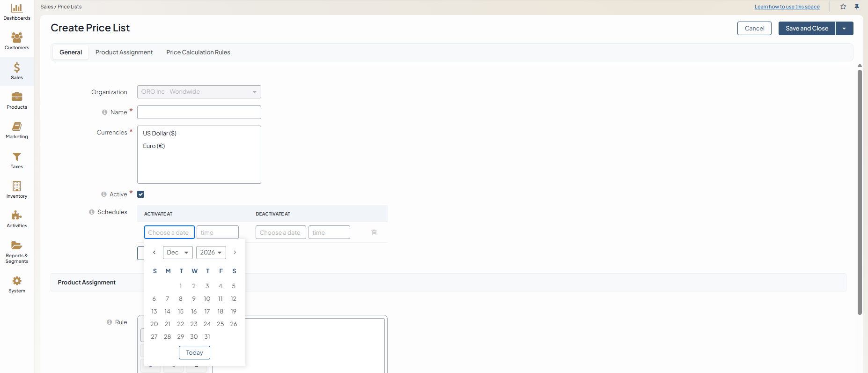Pick December 10 in the calendar
The height and width of the screenshot is (373, 868).
207,299
